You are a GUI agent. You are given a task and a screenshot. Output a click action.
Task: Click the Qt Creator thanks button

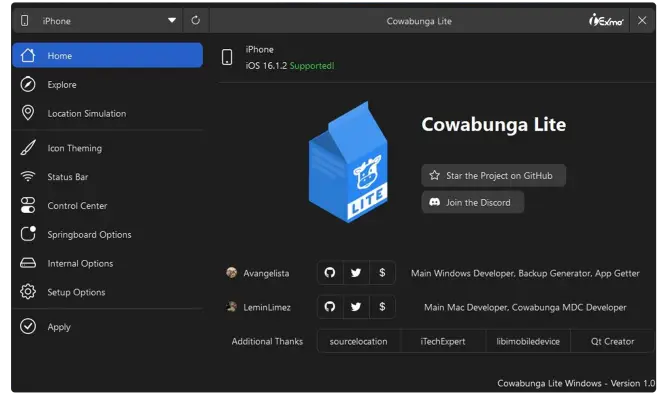612,341
